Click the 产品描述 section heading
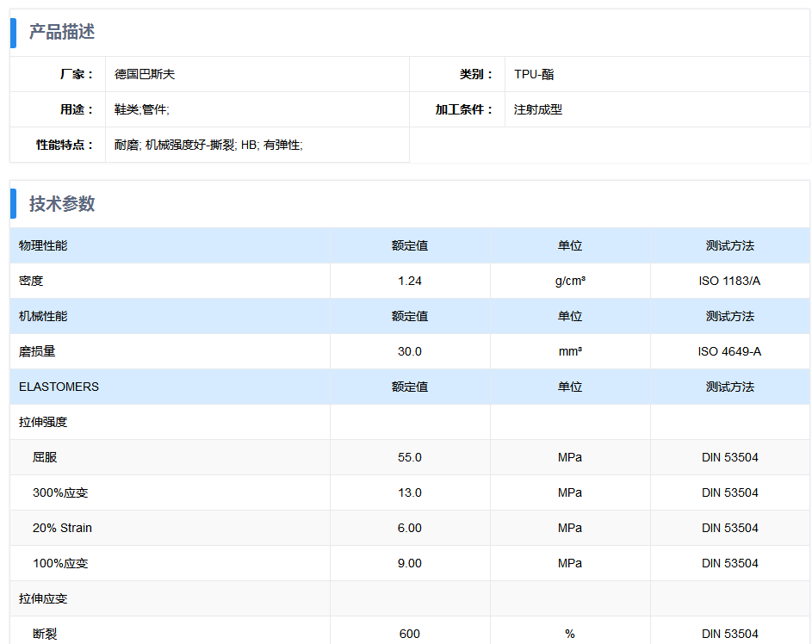The height and width of the screenshot is (644, 812). [x=62, y=32]
